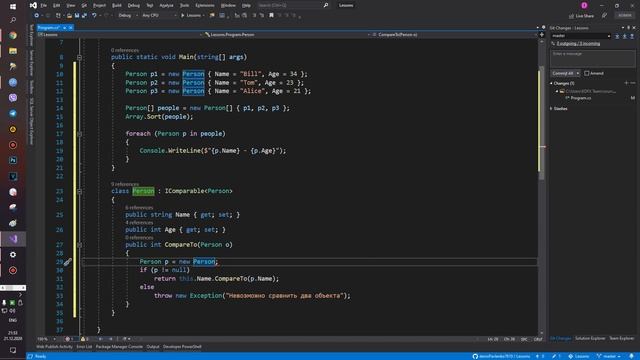640x360 pixels.
Task: Collapse the foreach block outlining region
Action: 80,134
